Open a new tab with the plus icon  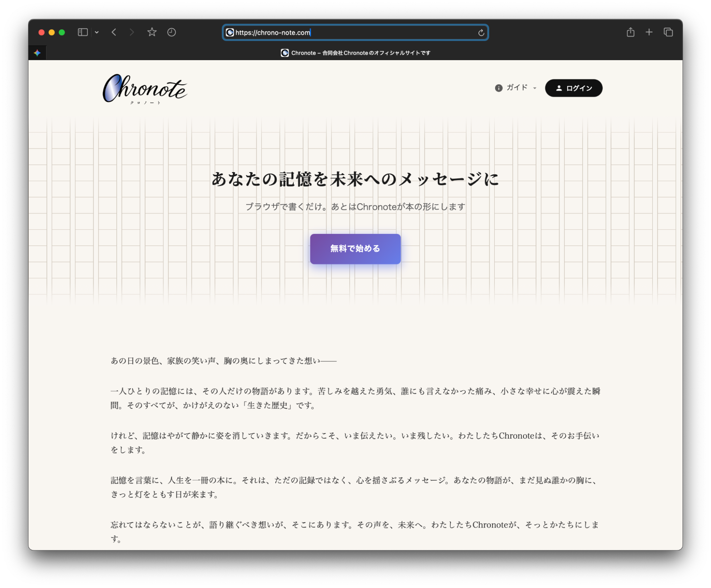(x=649, y=32)
